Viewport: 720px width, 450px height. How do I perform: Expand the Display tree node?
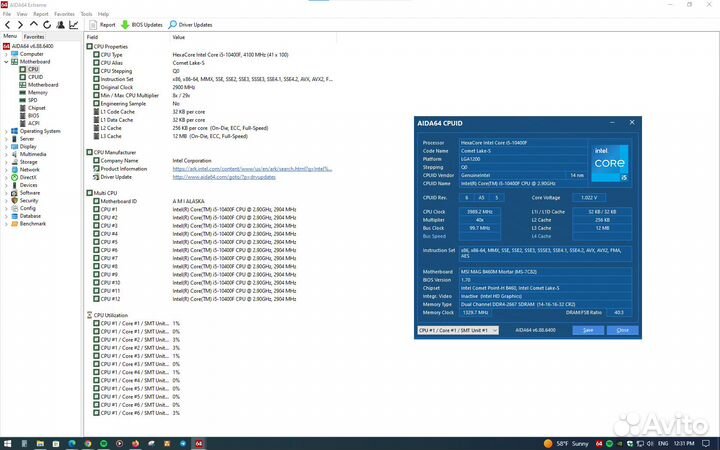coord(6,147)
